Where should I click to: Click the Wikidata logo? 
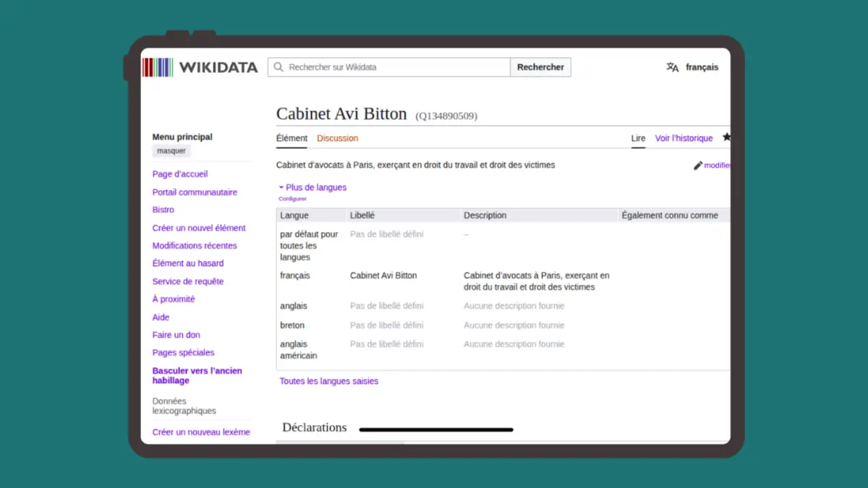pyautogui.click(x=200, y=67)
